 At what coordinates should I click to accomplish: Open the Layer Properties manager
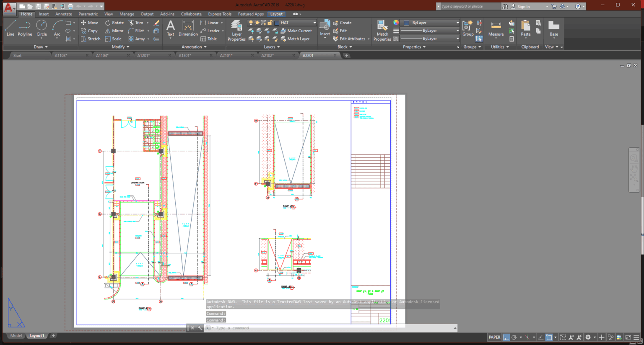(236, 30)
